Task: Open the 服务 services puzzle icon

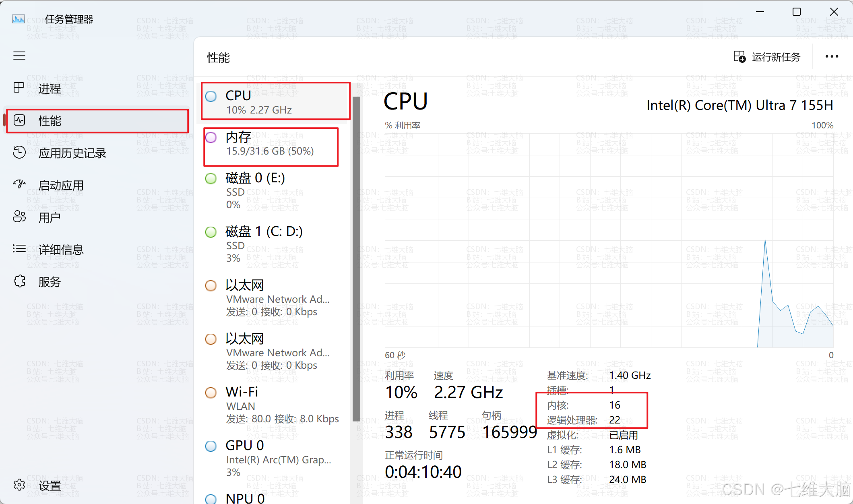Action: (19, 281)
